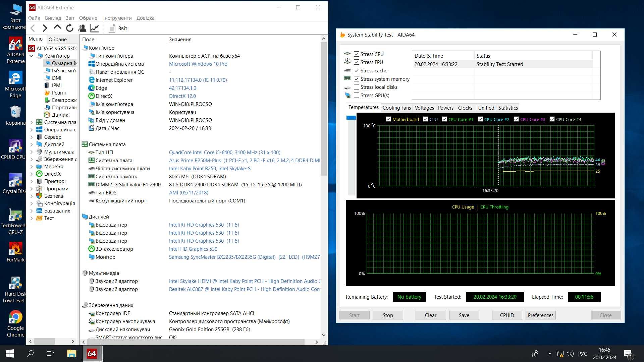This screenshot has height=362, width=644.
Task: Expand the Дисплей tree node
Action: coord(32,144)
